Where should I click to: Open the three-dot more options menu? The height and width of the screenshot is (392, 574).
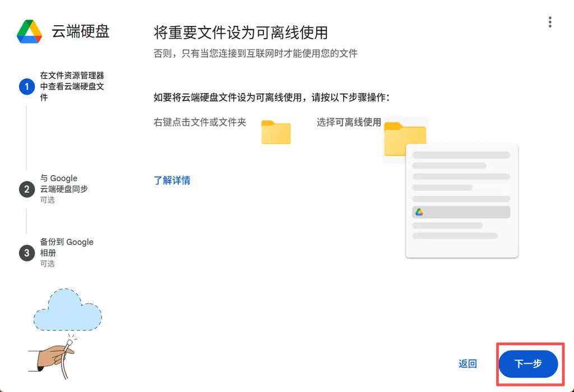point(550,22)
